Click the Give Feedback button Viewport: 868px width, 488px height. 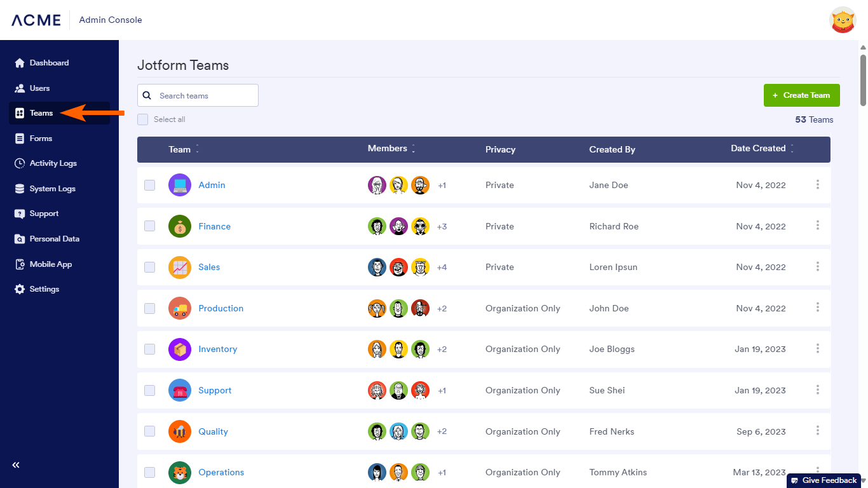pyautogui.click(x=824, y=480)
